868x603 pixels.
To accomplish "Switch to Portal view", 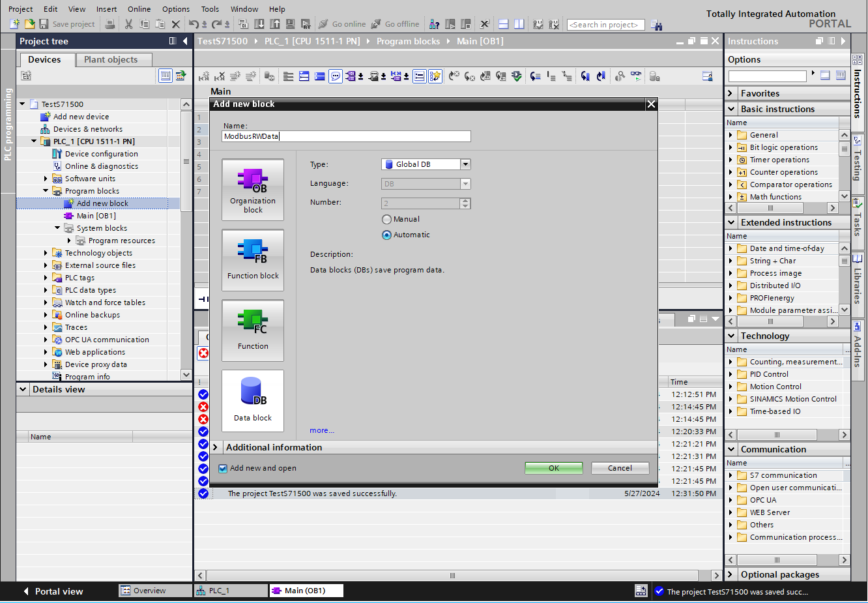I will [x=53, y=592].
